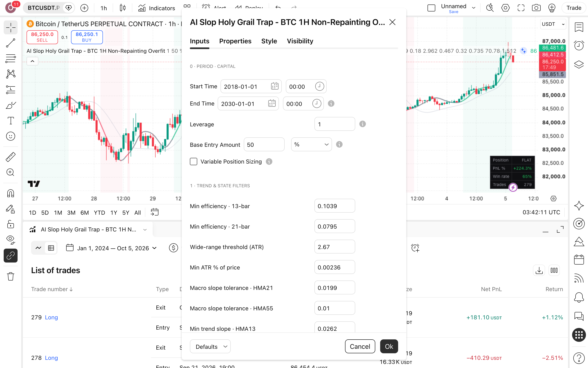The height and width of the screenshot is (368, 588).
Task: Select the Inputs tab
Action: coord(199,41)
